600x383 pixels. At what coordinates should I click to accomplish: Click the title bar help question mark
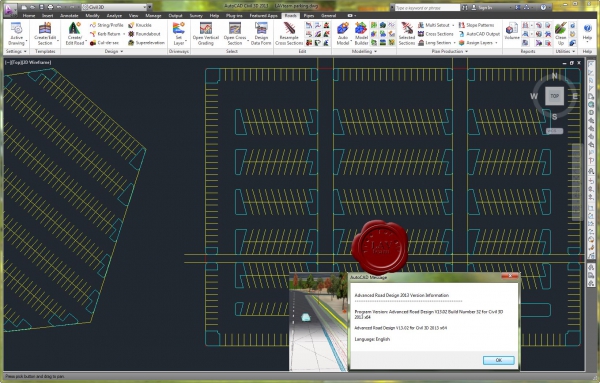point(543,7)
